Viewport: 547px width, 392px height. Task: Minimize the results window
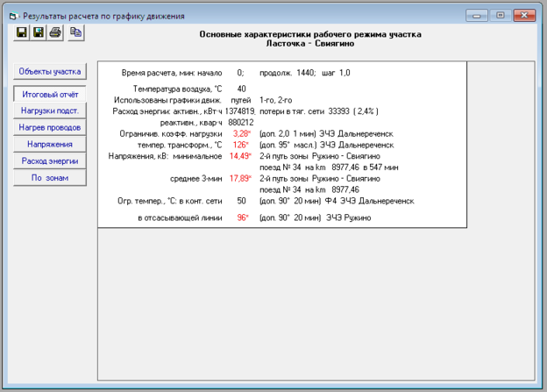pyautogui.click(x=477, y=16)
